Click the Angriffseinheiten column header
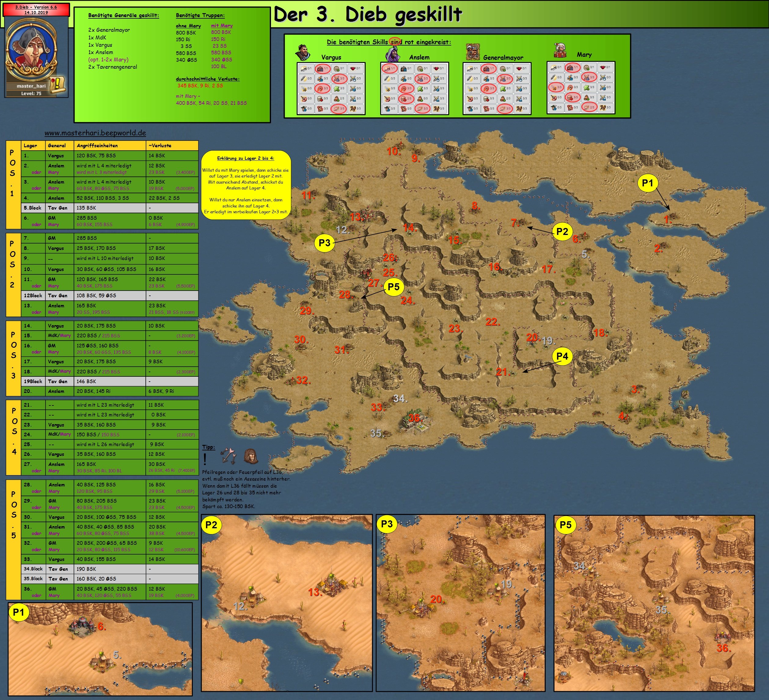 click(97, 145)
